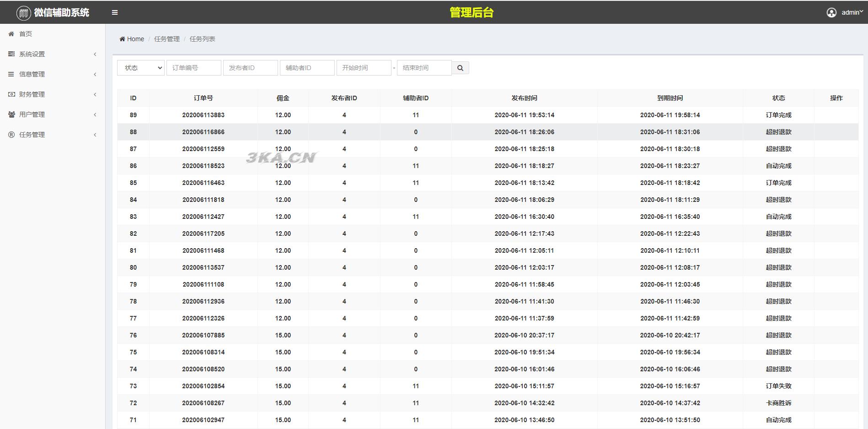The image size is (868, 429).
Task: Click the ID cell 83
Action: 133,217
